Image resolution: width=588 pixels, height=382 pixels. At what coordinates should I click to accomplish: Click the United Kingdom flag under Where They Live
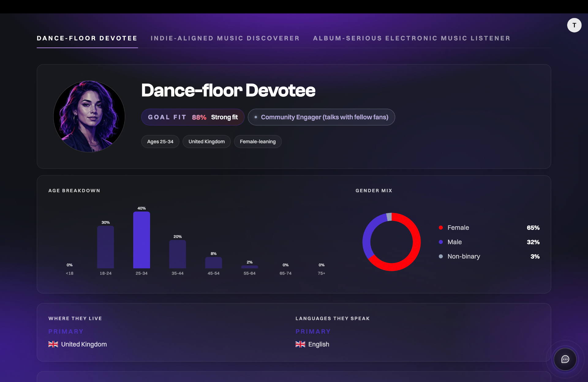pos(53,344)
